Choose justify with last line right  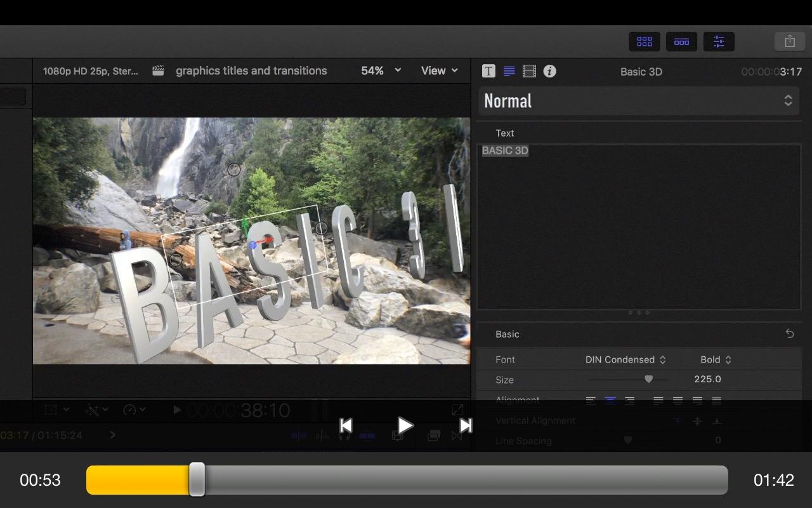pyautogui.click(x=697, y=400)
